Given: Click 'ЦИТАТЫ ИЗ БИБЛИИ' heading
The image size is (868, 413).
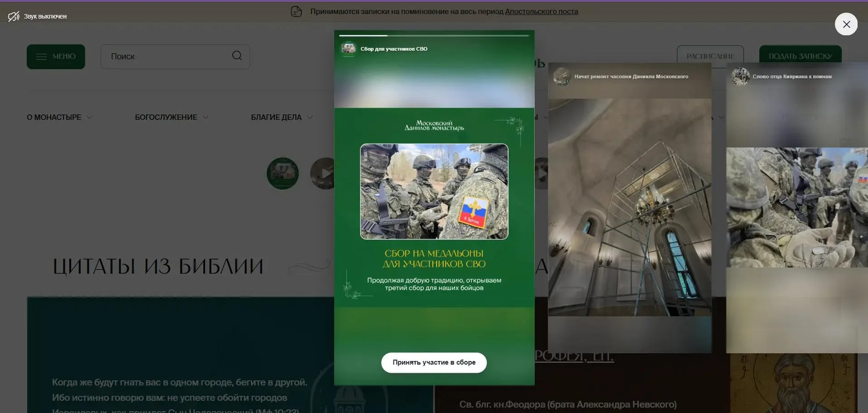Looking at the screenshot, I should pos(158,266).
